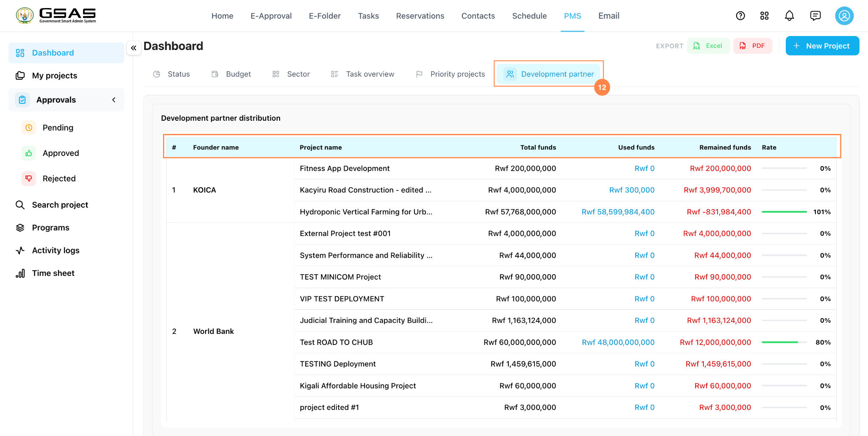The image size is (868, 436).
Task: Open the Pending approvals page
Action: (58, 128)
